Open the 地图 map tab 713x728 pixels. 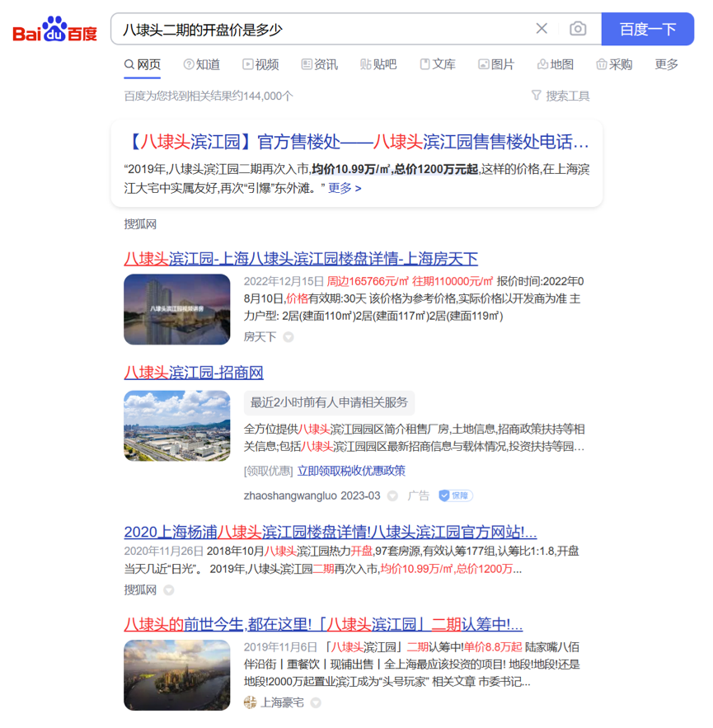555,64
